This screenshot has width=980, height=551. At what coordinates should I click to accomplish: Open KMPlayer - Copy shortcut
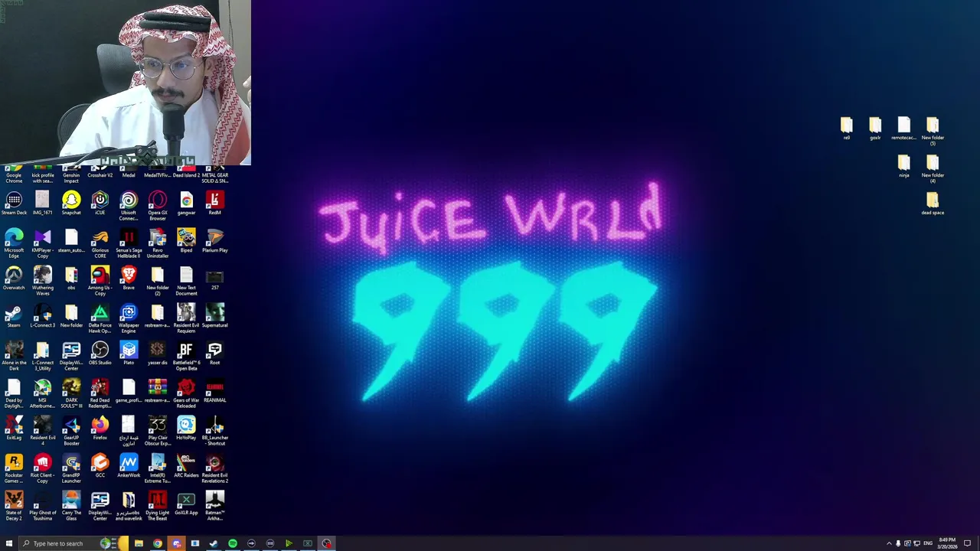pyautogui.click(x=43, y=243)
